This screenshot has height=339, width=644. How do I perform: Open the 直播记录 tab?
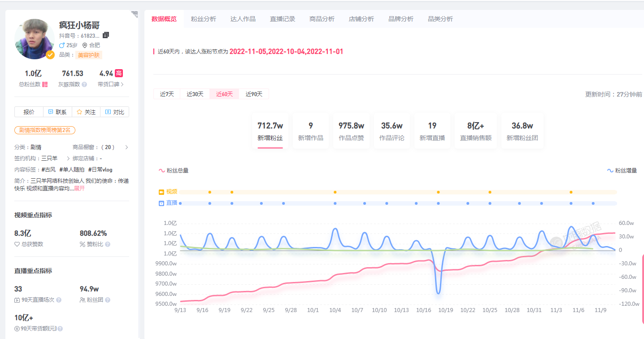[283, 19]
